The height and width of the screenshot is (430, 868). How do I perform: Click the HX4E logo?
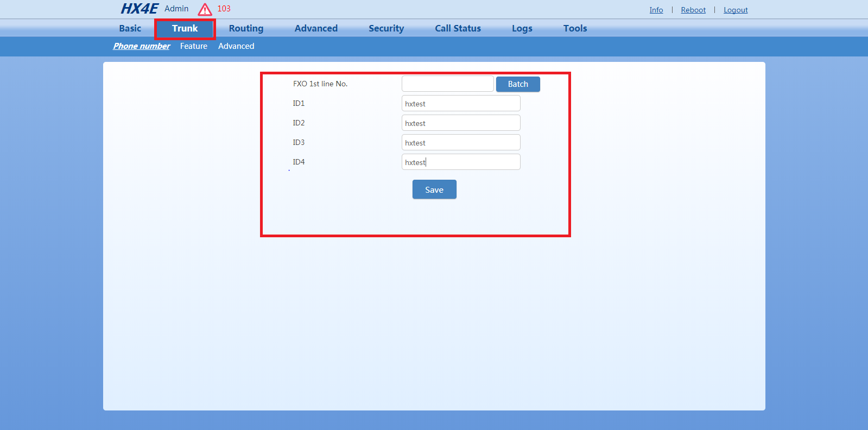pyautogui.click(x=139, y=9)
